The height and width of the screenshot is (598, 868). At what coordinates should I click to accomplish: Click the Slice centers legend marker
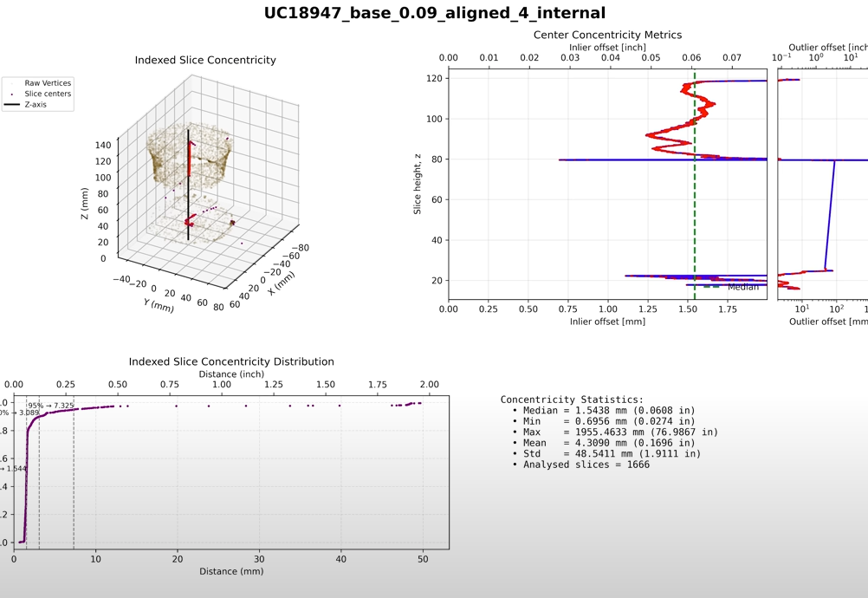(x=12, y=94)
